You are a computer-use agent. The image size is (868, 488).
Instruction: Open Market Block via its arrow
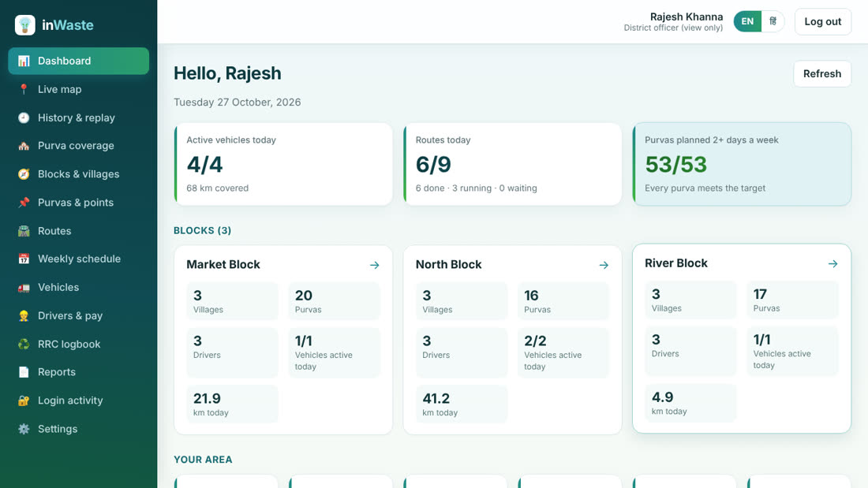click(x=375, y=265)
